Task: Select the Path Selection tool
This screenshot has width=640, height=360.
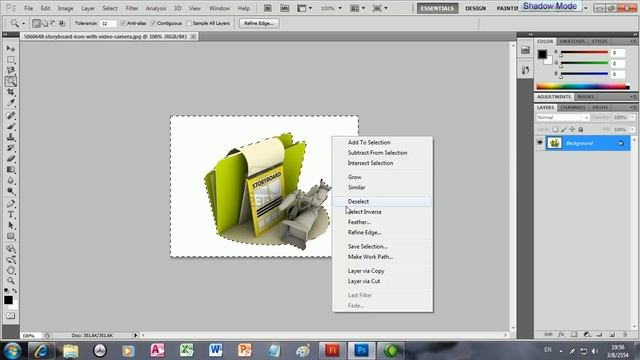Action: point(11,225)
